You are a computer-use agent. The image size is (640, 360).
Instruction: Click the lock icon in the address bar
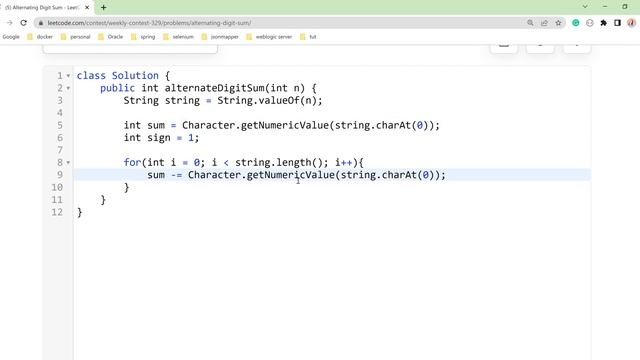coord(40,23)
